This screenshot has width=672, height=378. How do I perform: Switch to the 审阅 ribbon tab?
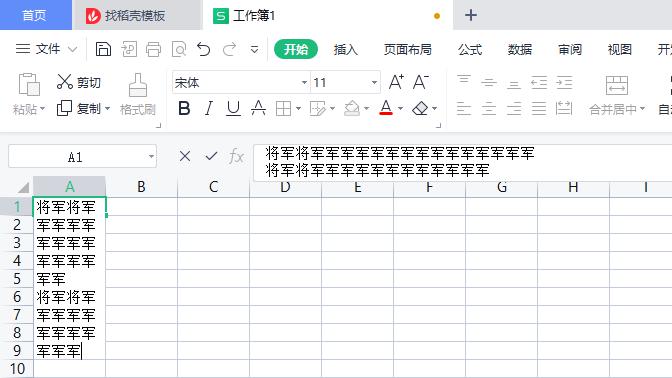tap(570, 50)
